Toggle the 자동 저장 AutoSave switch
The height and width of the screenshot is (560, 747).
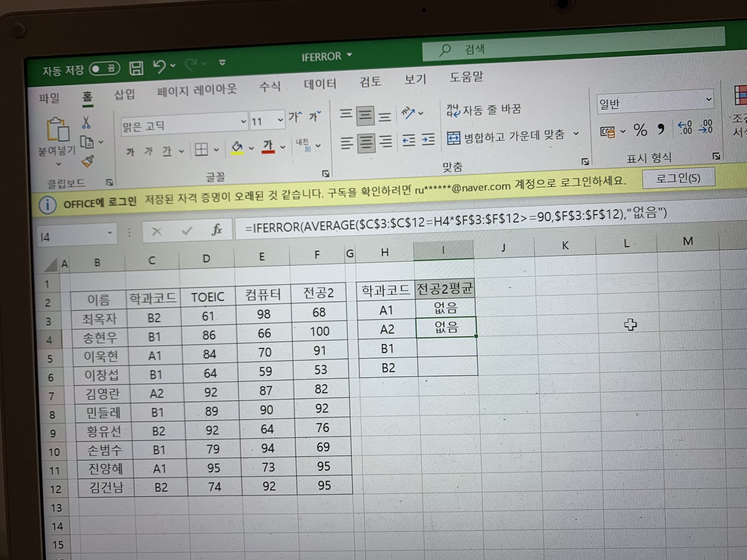104,68
